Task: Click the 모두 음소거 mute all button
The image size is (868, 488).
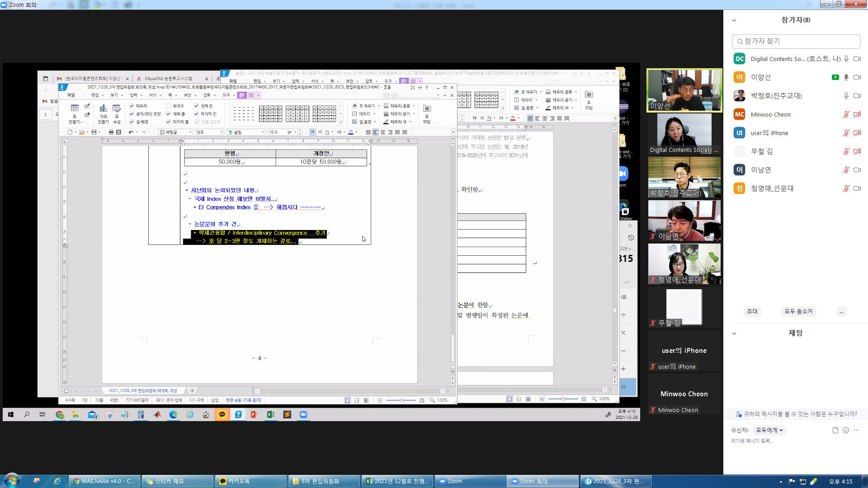Action: coord(798,311)
